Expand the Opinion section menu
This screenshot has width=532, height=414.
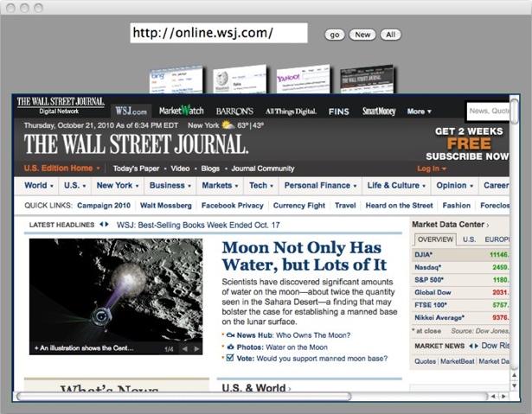[455, 186]
